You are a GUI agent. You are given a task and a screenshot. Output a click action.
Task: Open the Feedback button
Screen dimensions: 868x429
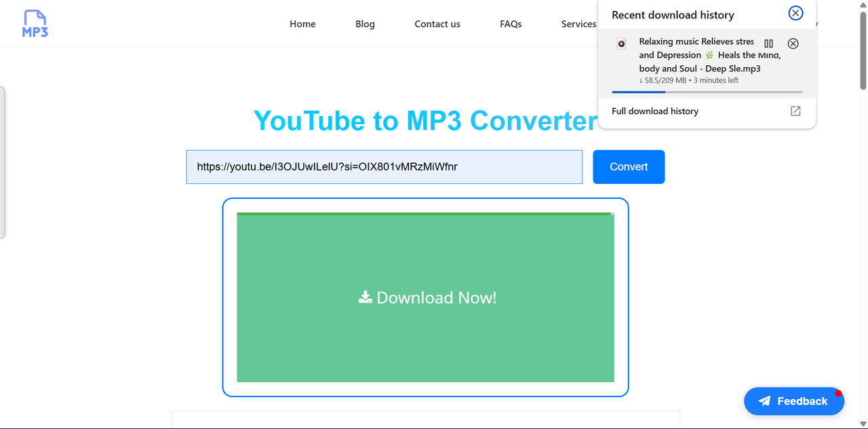(x=794, y=401)
